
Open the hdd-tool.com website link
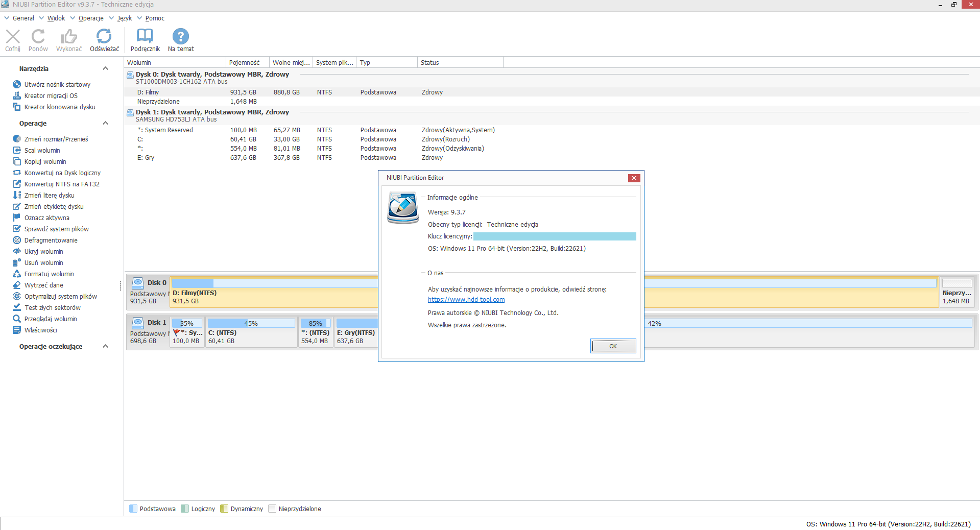coord(466,300)
